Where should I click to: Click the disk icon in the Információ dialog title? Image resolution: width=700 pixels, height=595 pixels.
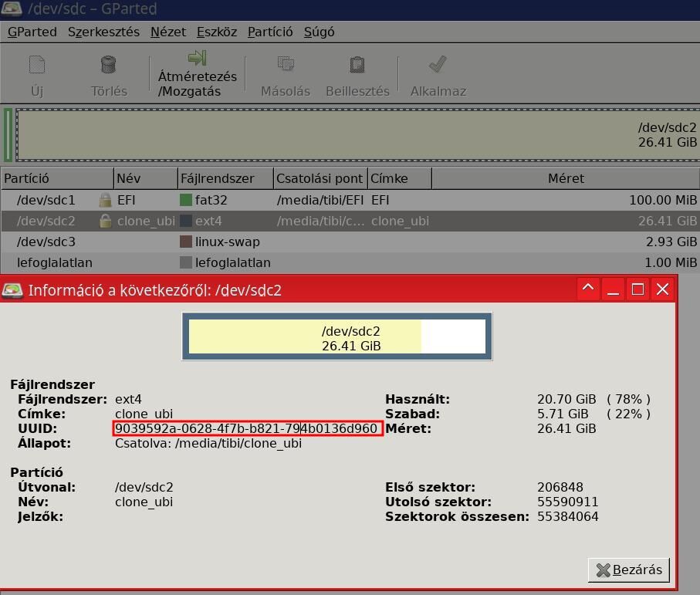12,290
